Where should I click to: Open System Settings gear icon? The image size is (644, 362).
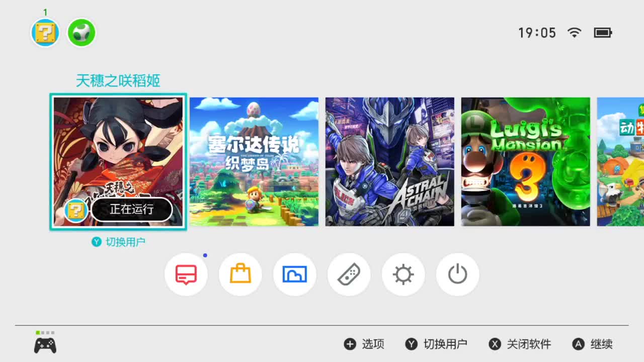coord(404,275)
